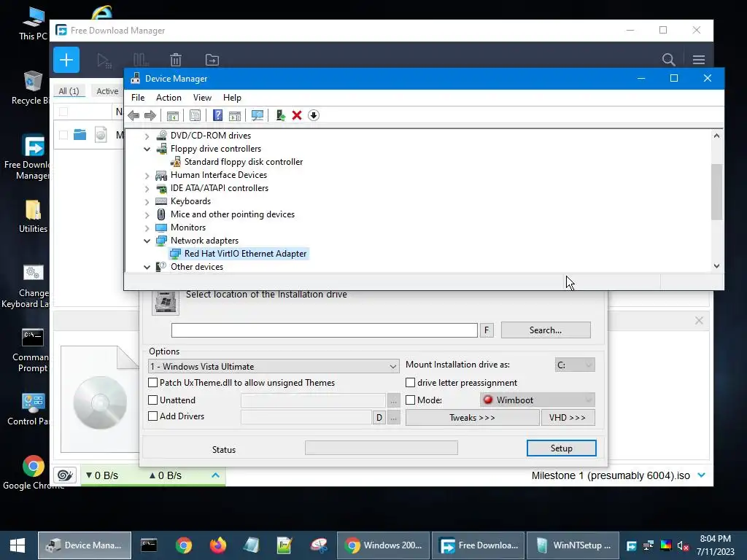Click Setup button in WinNTSetup
The image size is (747, 560).
point(561,448)
